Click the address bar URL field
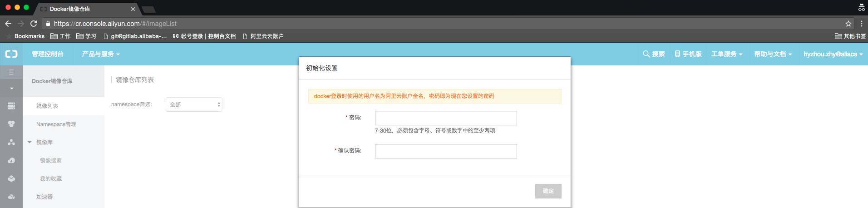 click(447, 24)
